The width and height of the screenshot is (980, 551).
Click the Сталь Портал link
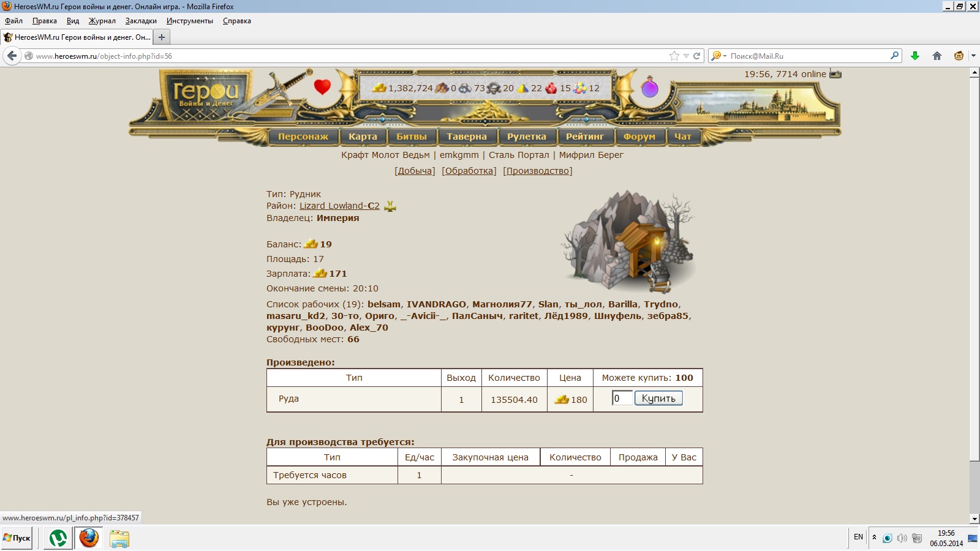coord(519,155)
